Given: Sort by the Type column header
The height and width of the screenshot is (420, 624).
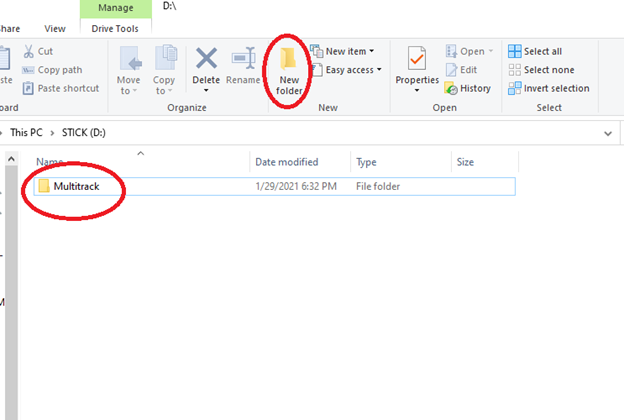Looking at the screenshot, I should point(401,162).
